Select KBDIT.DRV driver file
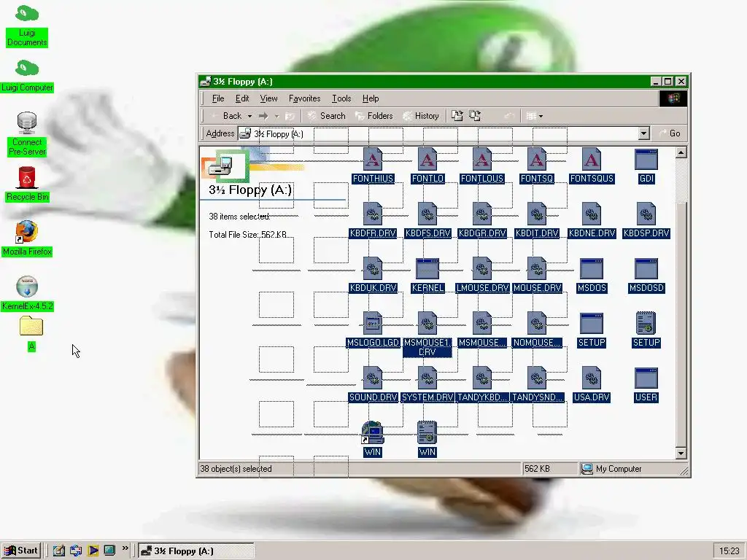 tap(537, 220)
